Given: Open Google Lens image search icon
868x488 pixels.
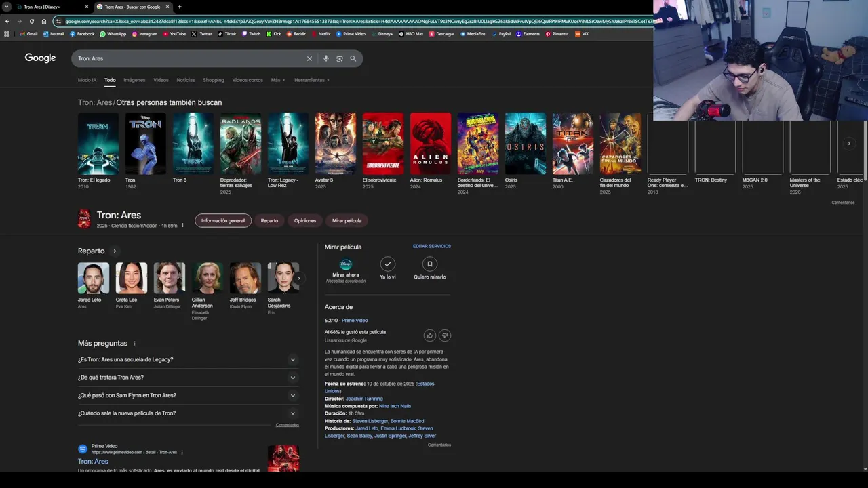Looking at the screenshot, I should [340, 58].
